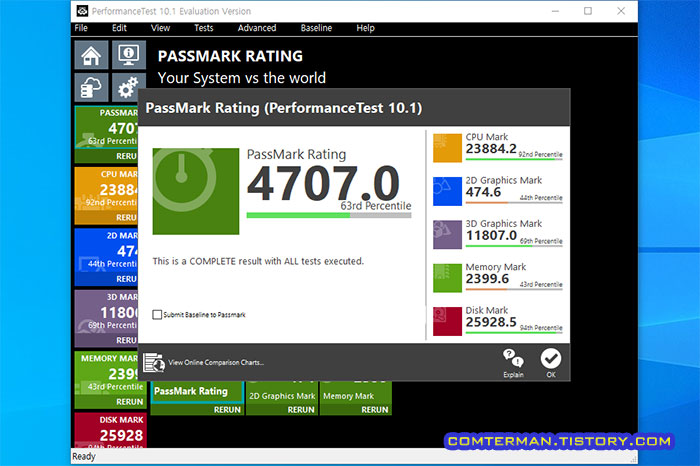The image size is (700, 466).
Task: Rerun the CPU Mark sidebar test
Action: 127,217
